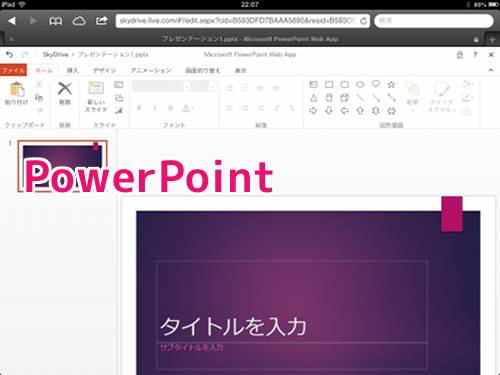The width and height of the screenshot is (500, 375).
Task: Select the rounded rectangle shape
Action: pyautogui.click(x=345, y=84)
